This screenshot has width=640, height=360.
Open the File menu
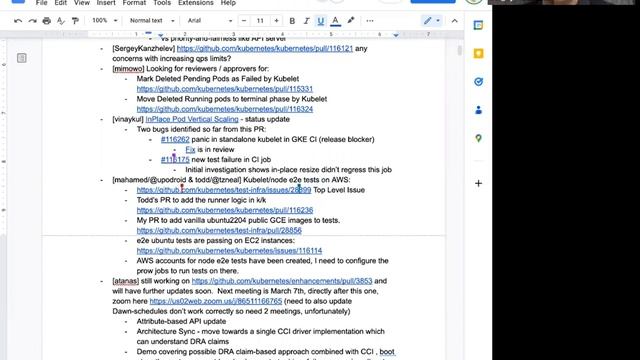coord(42,3)
